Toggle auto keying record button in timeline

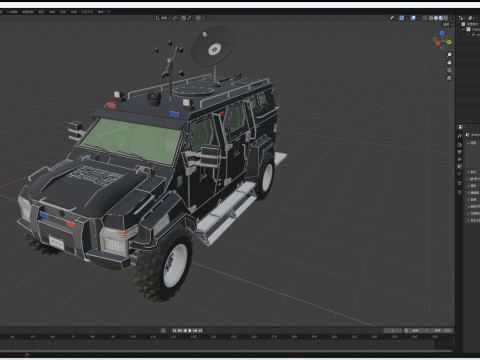pyautogui.click(x=163, y=330)
